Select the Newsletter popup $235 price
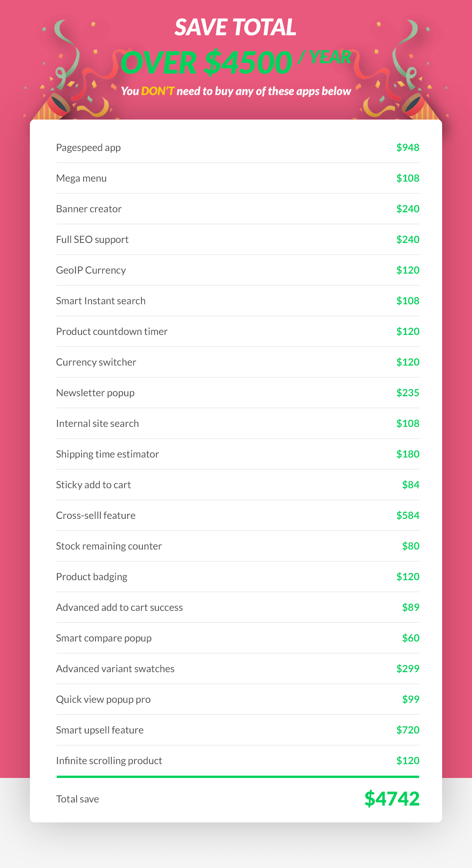472x868 pixels. click(408, 393)
